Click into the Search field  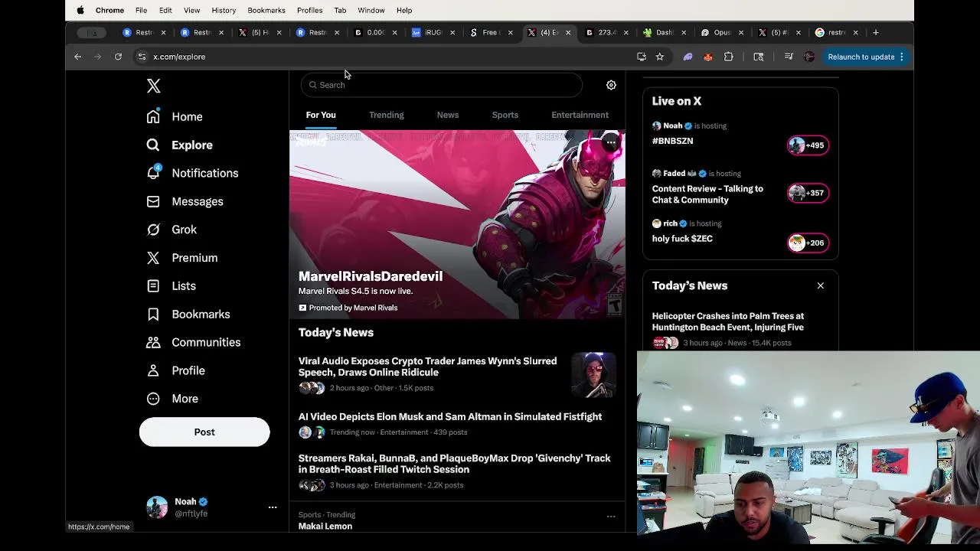[442, 85]
